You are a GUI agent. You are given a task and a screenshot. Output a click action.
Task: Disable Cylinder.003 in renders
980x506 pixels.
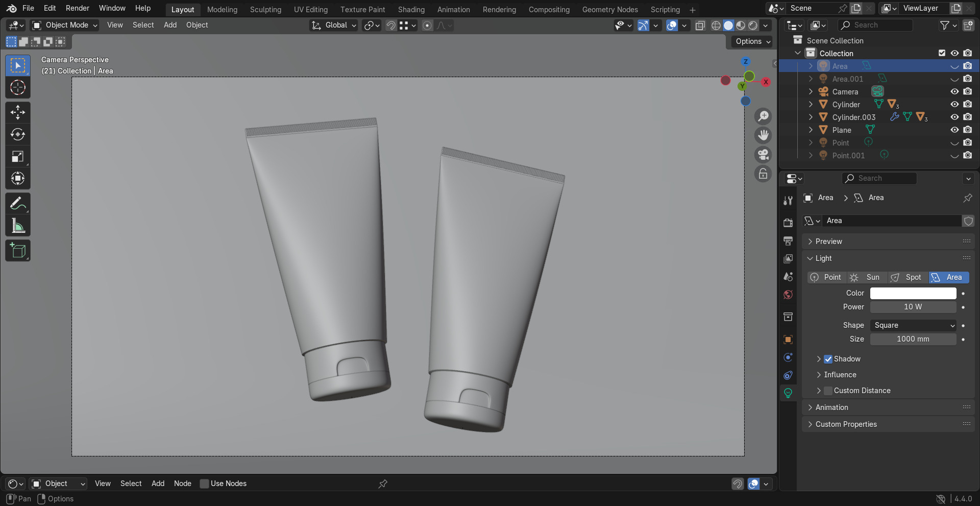tap(967, 117)
